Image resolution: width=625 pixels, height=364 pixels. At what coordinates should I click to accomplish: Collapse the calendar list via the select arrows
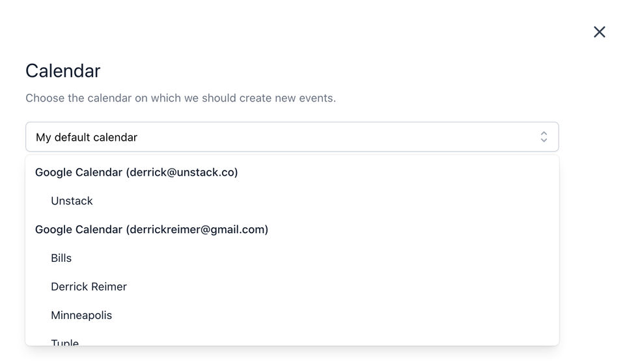[544, 137]
